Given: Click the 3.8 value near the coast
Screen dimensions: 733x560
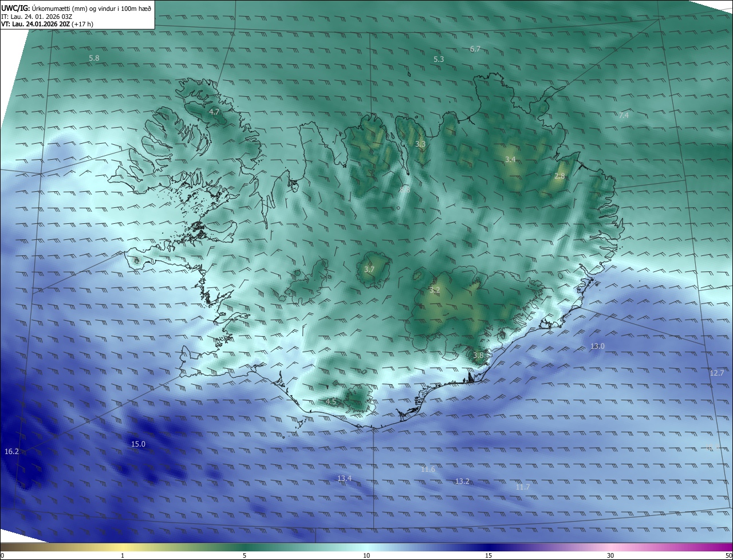Looking at the screenshot, I should (x=478, y=356).
